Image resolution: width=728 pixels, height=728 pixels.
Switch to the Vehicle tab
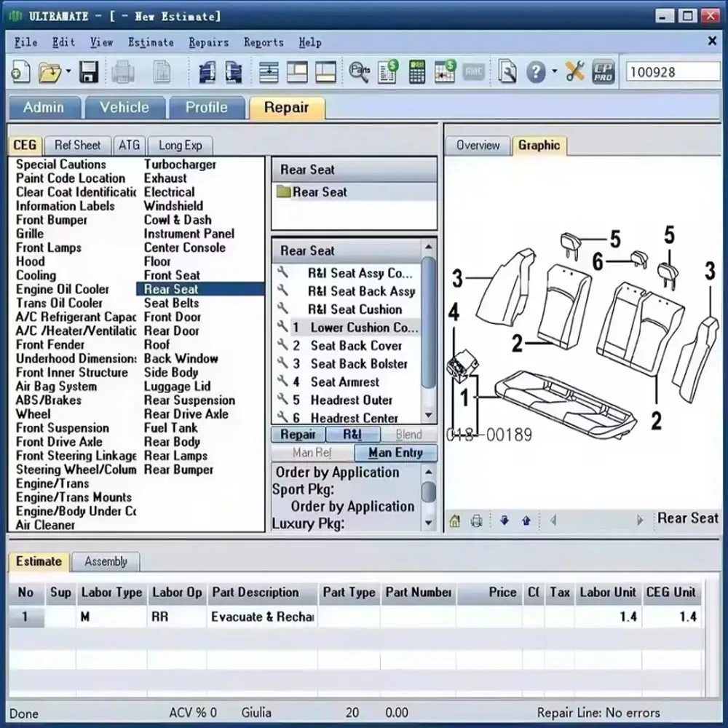tap(124, 108)
